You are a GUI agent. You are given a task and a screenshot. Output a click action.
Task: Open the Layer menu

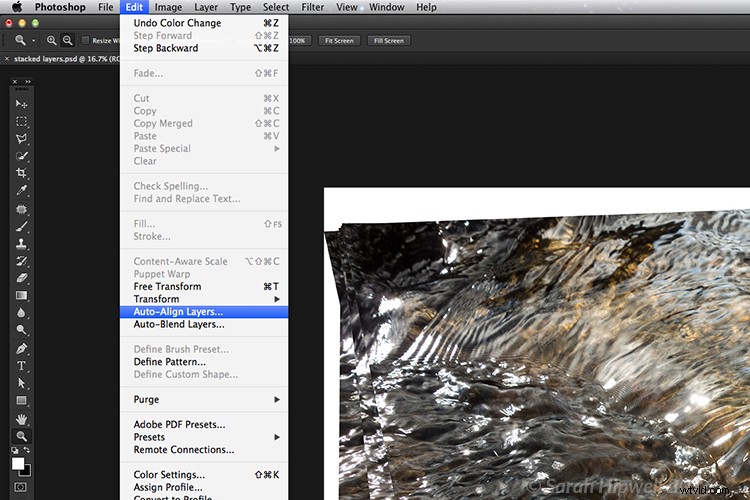(206, 7)
